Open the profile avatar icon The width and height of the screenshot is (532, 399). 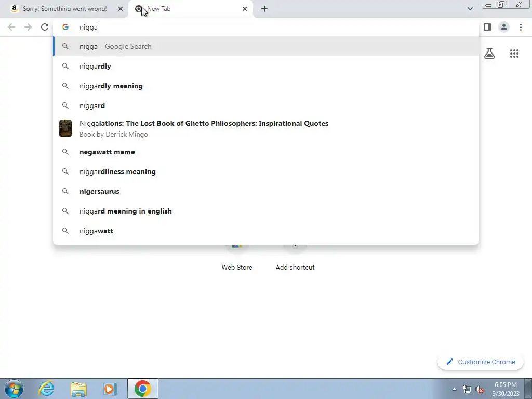point(504,27)
